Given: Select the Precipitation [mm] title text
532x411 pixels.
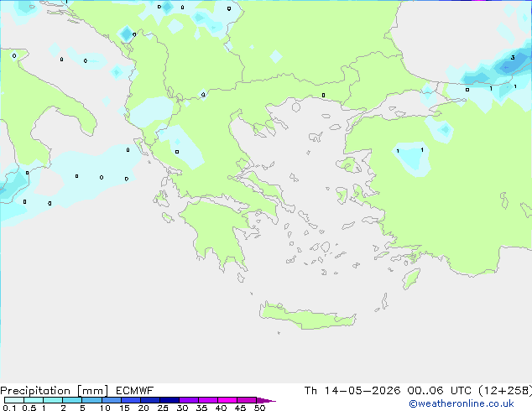Looking at the screenshot, I should 54,391.
